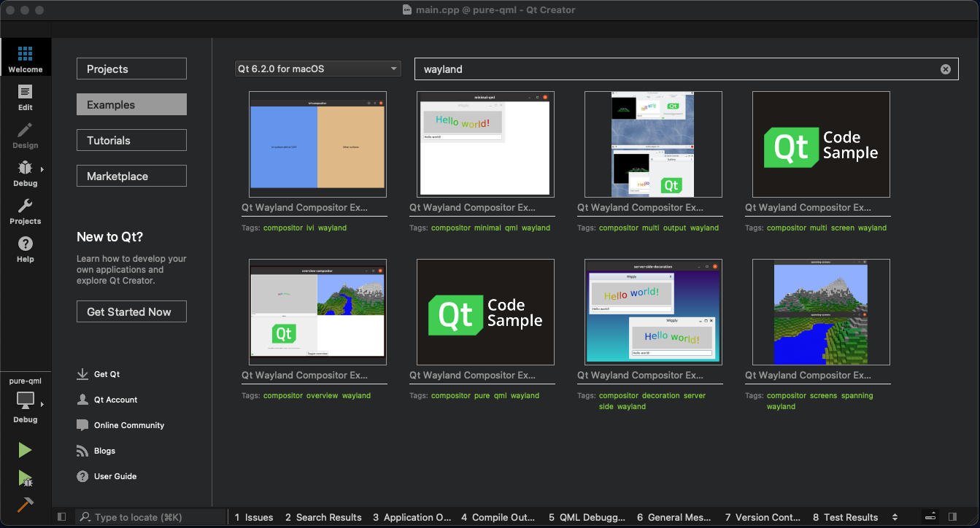Start debugging with the run-debug icon
Viewport: 980px width, 528px height.
point(26,478)
